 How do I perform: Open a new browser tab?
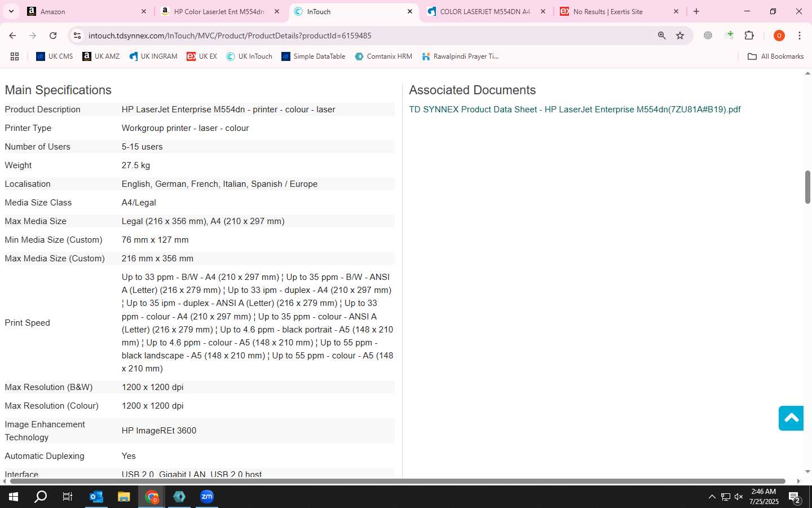pyautogui.click(x=696, y=11)
